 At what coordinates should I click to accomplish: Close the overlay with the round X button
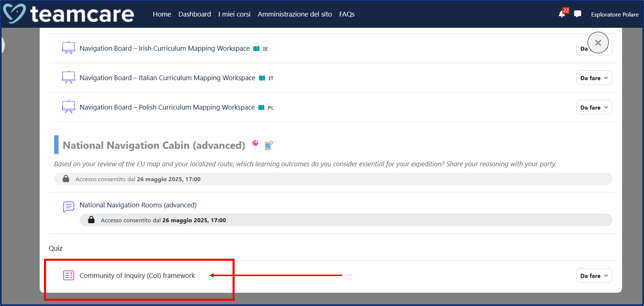tap(598, 43)
